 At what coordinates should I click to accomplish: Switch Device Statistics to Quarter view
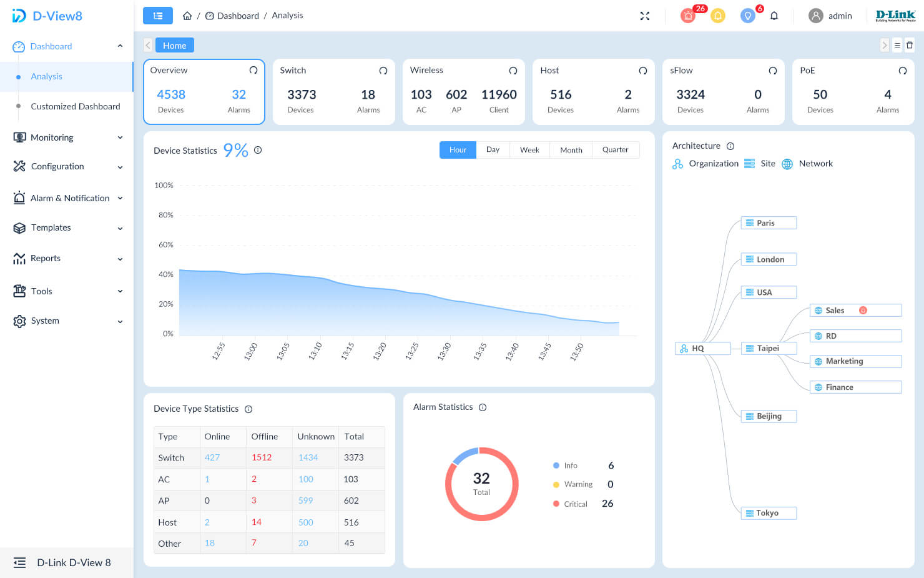615,149
